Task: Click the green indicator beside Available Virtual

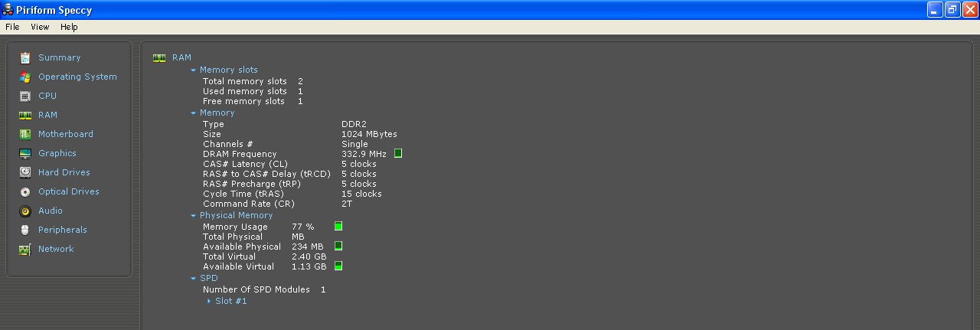Action: [x=338, y=266]
